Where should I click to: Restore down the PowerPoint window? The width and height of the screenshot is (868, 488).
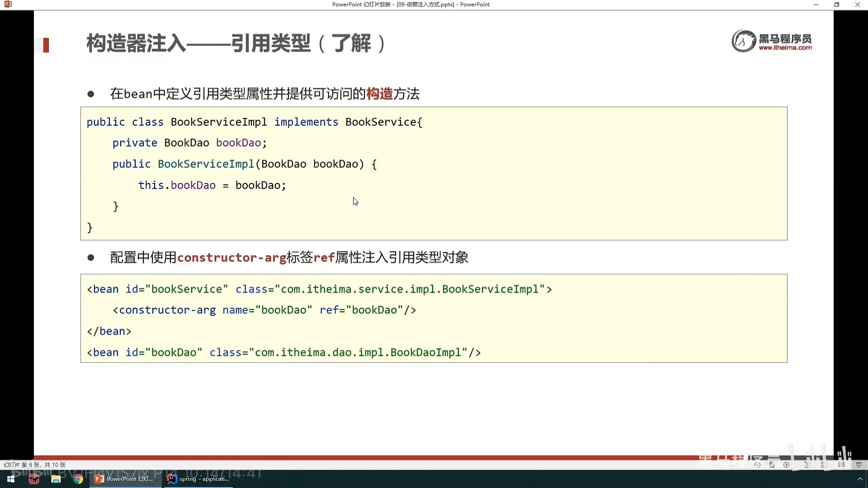(x=836, y=5)
